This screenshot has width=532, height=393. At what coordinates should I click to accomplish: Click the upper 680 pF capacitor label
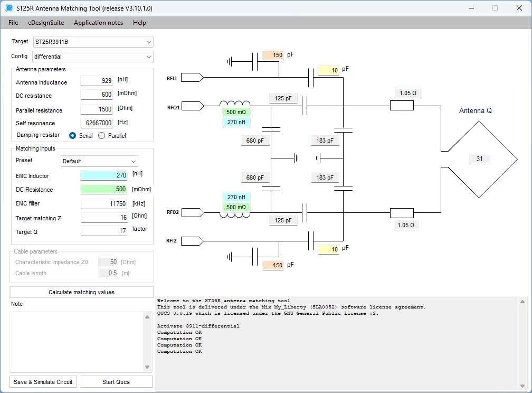255,141
